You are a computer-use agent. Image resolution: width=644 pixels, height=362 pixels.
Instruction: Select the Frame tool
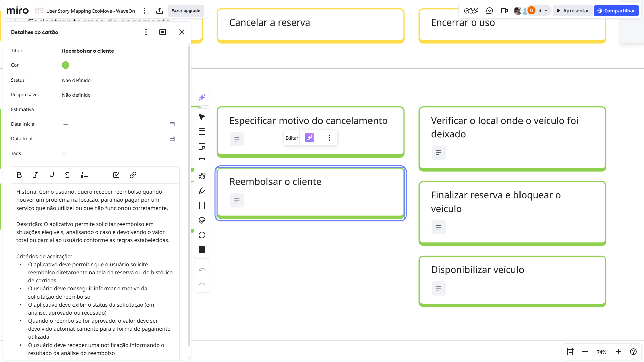[202, 206]
